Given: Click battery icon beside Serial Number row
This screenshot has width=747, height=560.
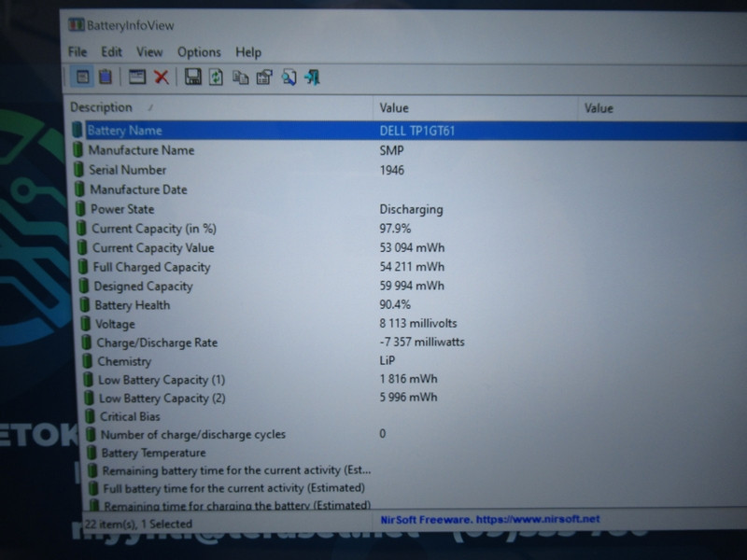Looking at the screenshot, I should coord(78,170).
